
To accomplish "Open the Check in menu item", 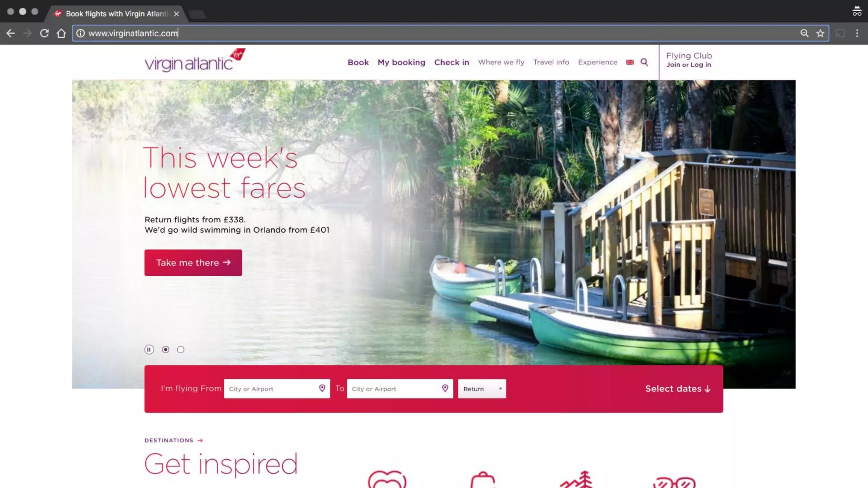I will pyautogui.click(x=452, y=62).
